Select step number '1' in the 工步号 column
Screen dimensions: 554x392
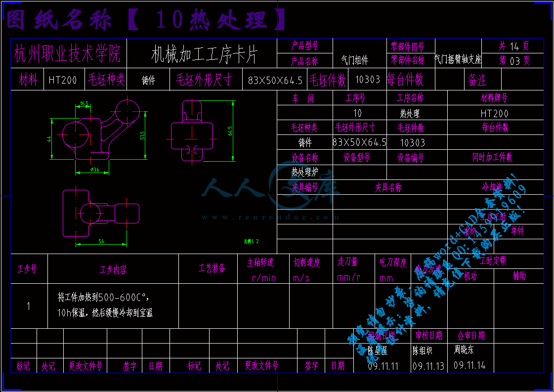[x=29, y=306]
